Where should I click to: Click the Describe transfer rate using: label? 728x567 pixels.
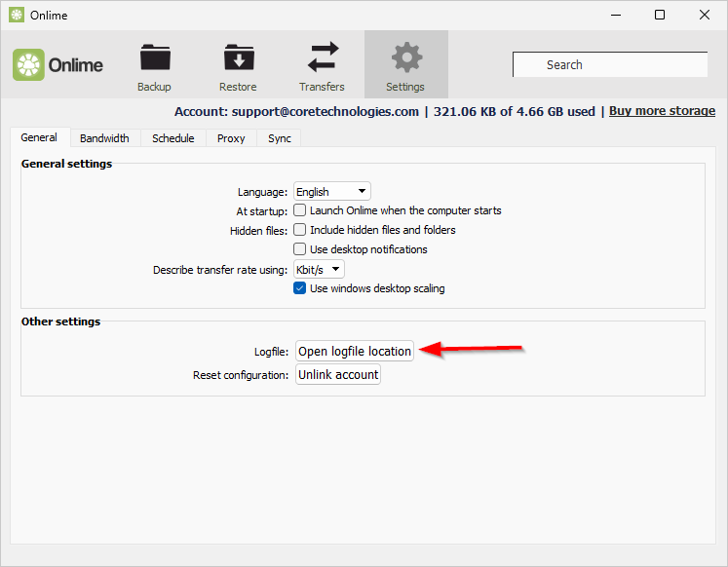tap(220, 270)
